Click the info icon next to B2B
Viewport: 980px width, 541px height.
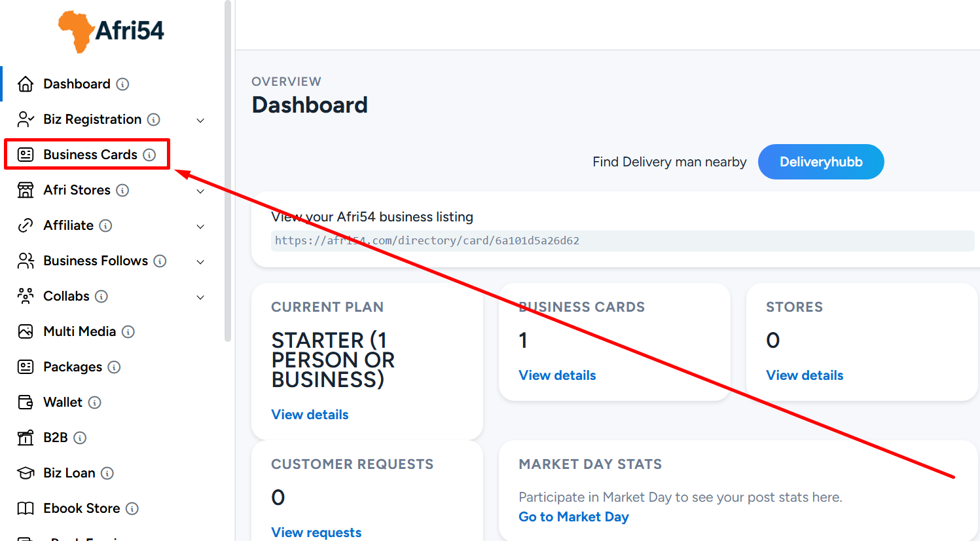80,438
